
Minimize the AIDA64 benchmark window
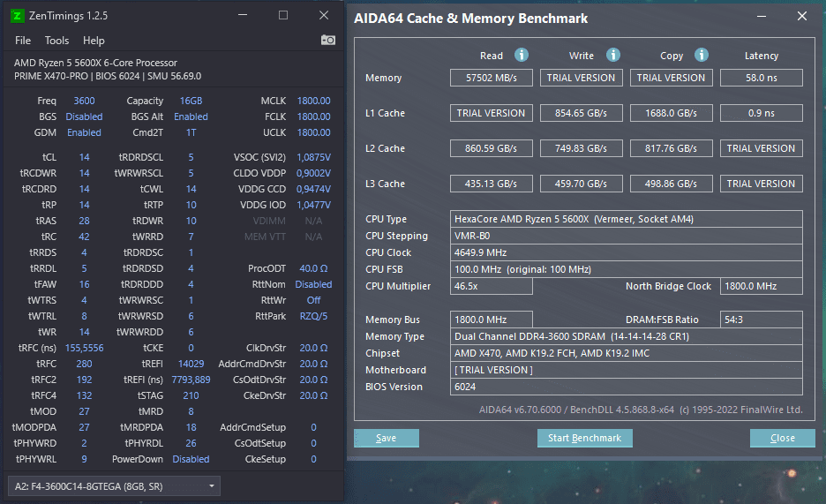762,16
